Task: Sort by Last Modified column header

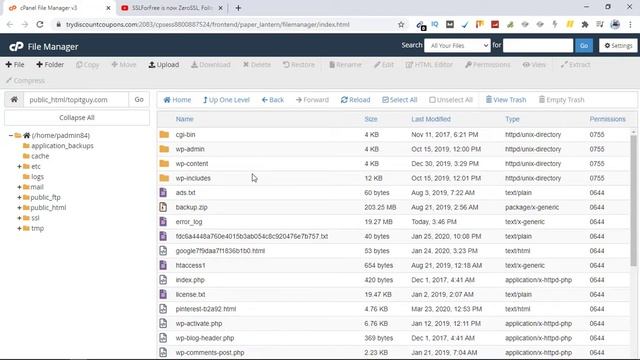Action: [x=431, y=119]
